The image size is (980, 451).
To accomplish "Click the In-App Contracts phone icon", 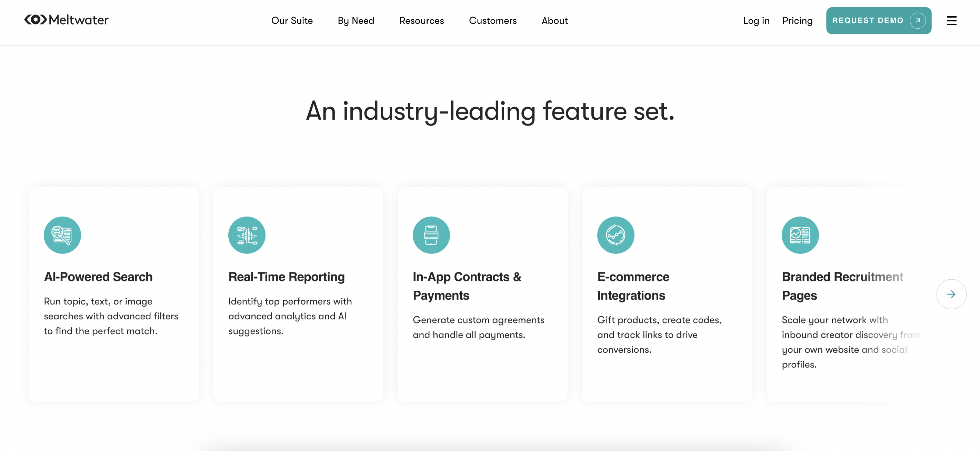I will (x=431, y=235).
